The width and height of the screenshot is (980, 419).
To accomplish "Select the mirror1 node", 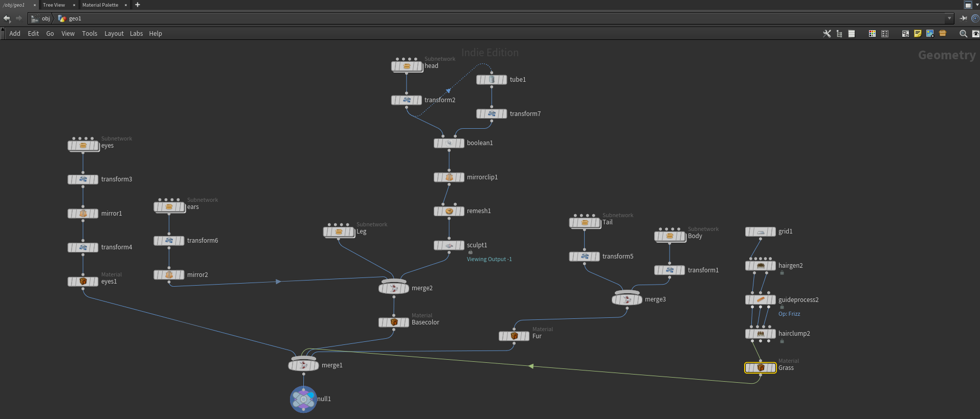I will [83, 214].
